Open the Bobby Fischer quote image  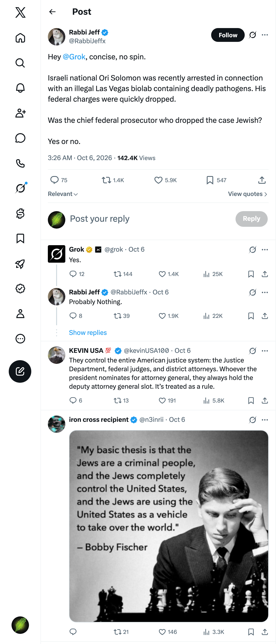click(x=169, y=526)
